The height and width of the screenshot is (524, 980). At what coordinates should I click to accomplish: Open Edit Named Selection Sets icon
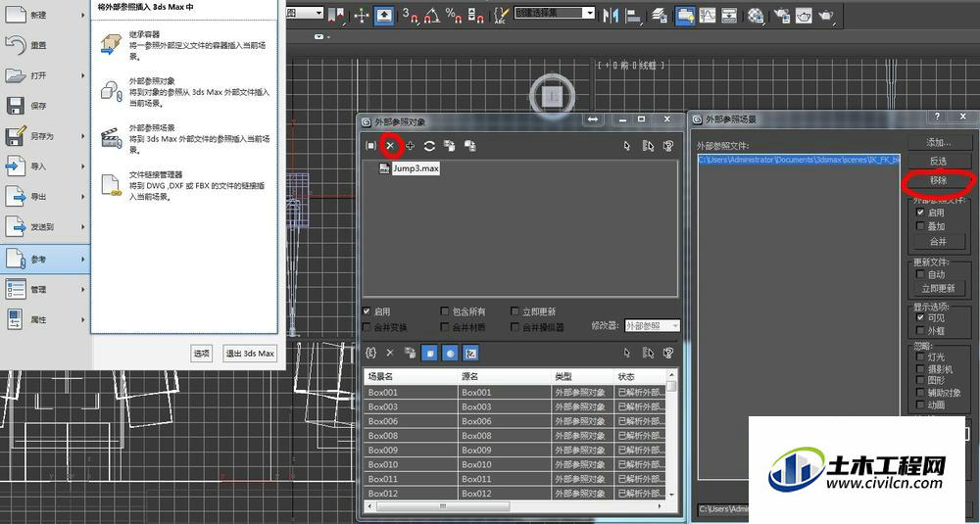[501, 16]
